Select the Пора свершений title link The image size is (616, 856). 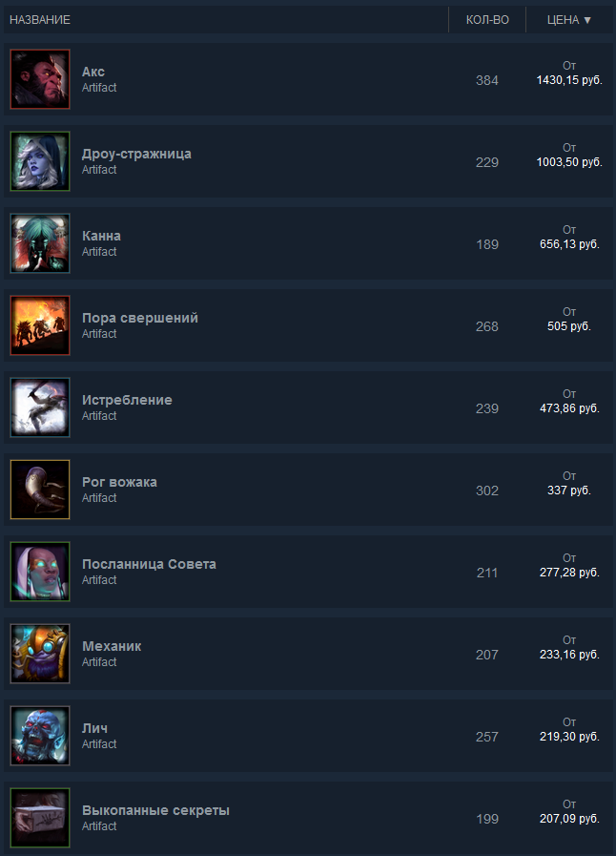tap(140, 318)
